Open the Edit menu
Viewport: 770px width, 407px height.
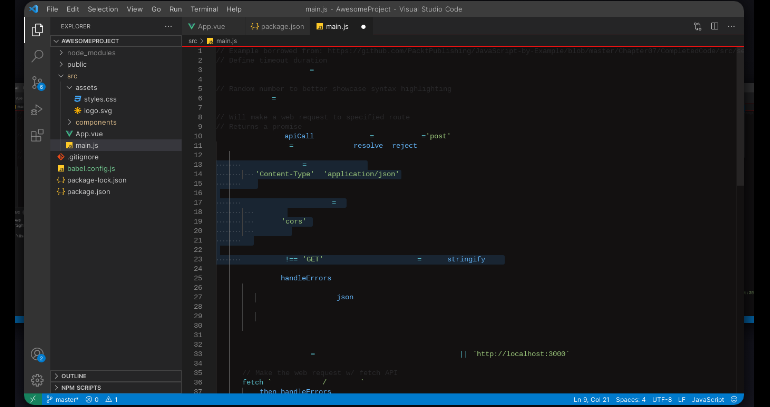click(x=73, y=9)
